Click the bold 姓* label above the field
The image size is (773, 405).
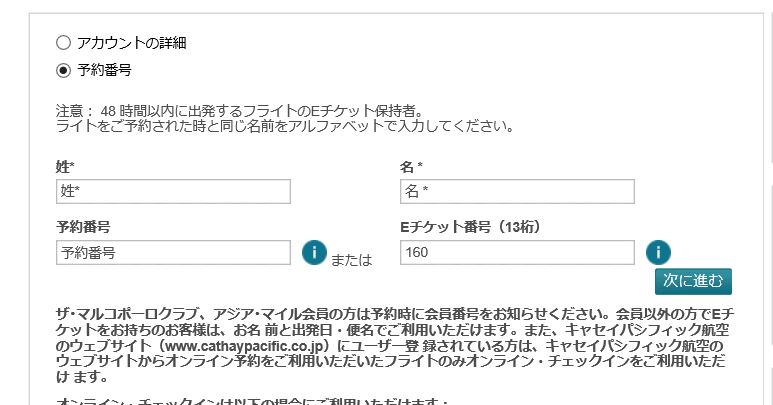[65, 167]
